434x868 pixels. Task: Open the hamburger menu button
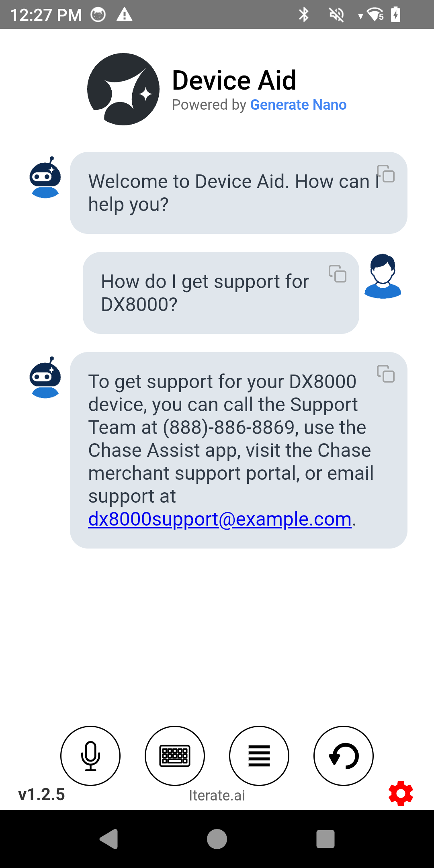point(259,755)
